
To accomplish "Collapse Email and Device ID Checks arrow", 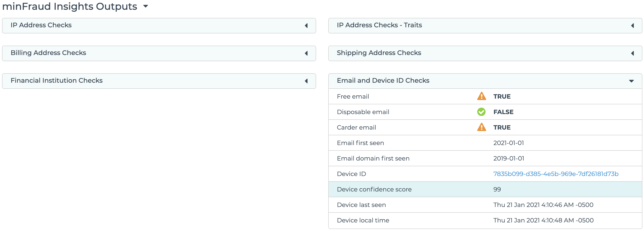I will click(631, 81).
